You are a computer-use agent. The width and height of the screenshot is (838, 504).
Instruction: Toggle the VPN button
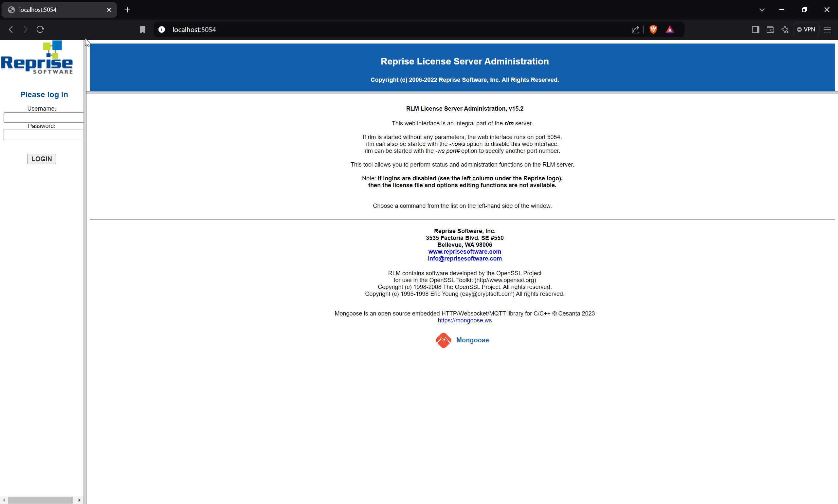pyautogui.click(x=806, y=29)
